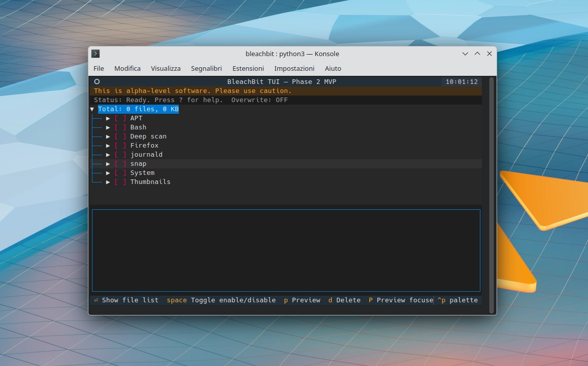Expand the System tree node

click(108, 173)
